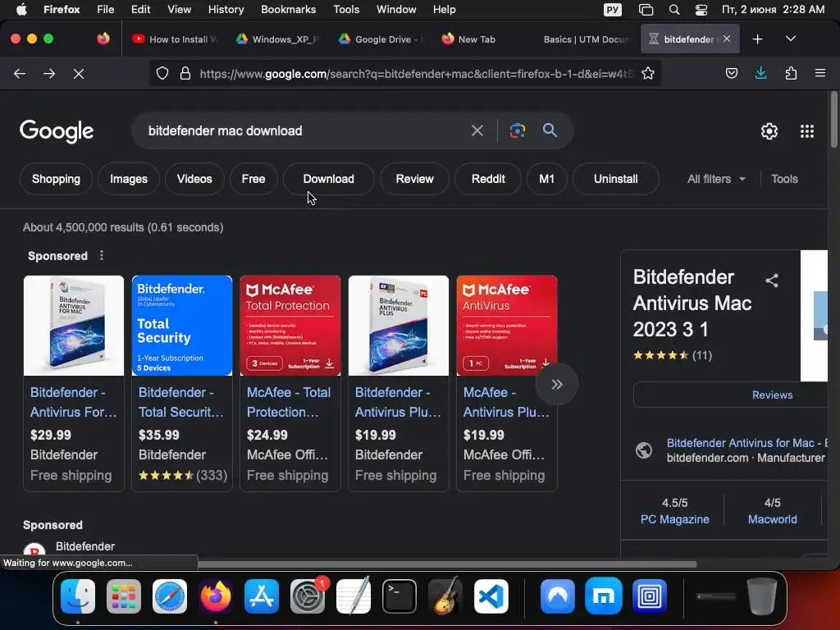Apply the Download filter chip

[328, 179]
